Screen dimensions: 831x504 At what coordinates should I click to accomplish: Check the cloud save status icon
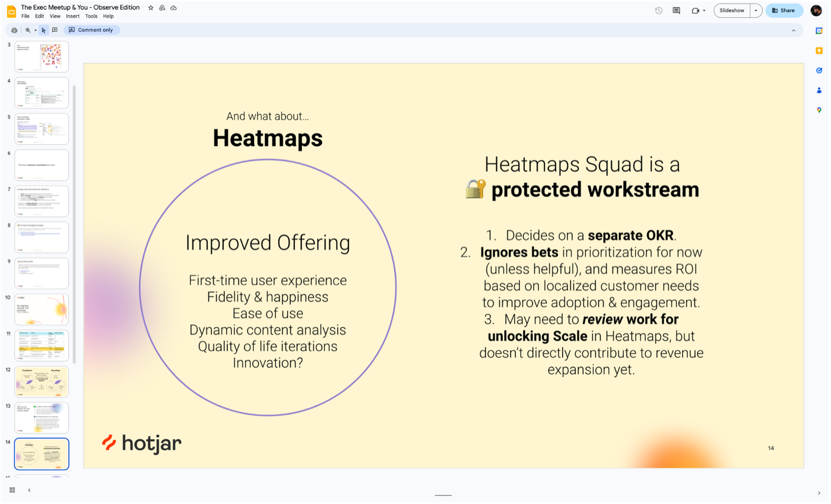173,8
